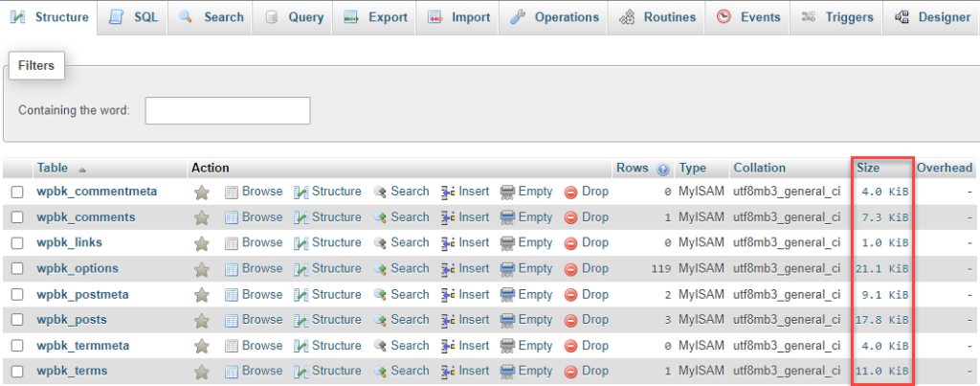Click the 119 rows count
The image size is (980, 386).
pyautogui.click(x=660, y=269)
